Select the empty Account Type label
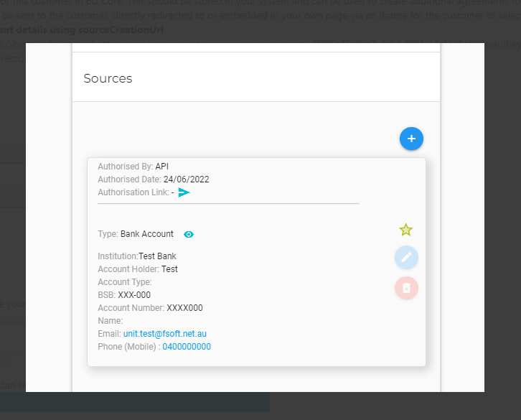Viewport: 521px width, 420px height. tap(125, 282)
